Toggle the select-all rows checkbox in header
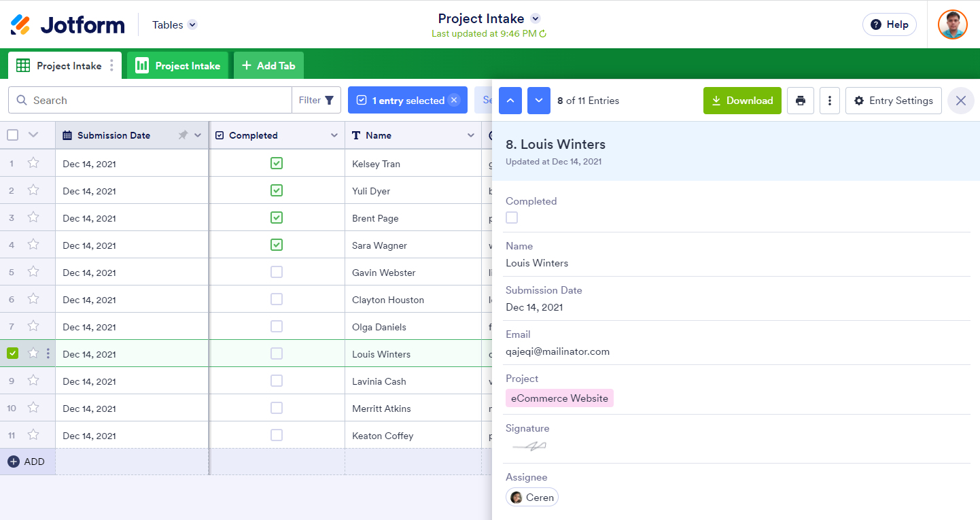Screen dimensions: 980x520 [x=13, y=135]
